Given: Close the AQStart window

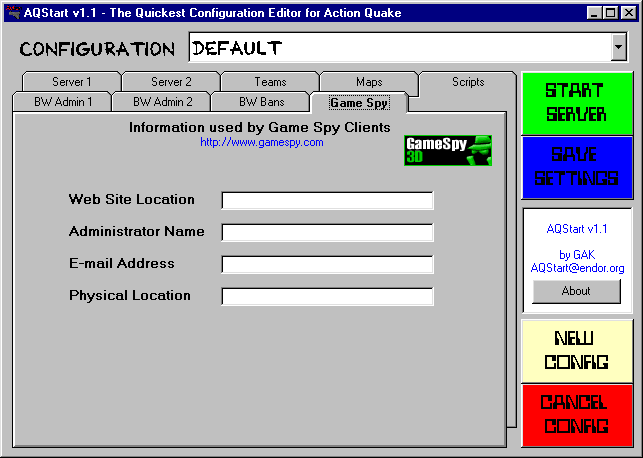Looking at the screenshot, I should coord(628,13).
